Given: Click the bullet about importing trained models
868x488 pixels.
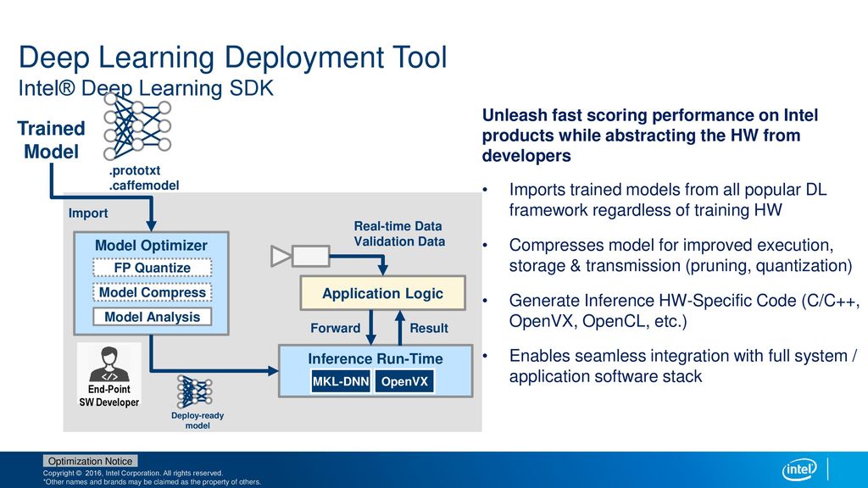Looking at the screenshot, I should [x=668, y=200].
